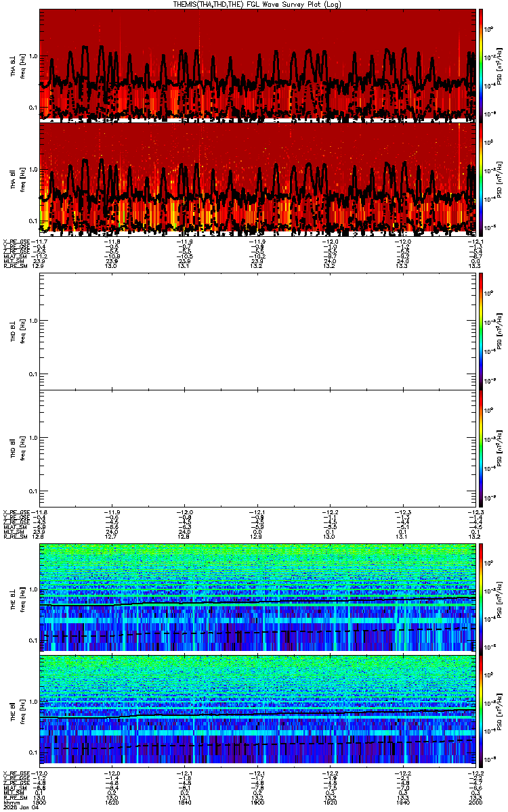This screenshot has width=508, height=812.
Task: Click the color bar beside the top THA panel
Action: click(x=481, y=65)
